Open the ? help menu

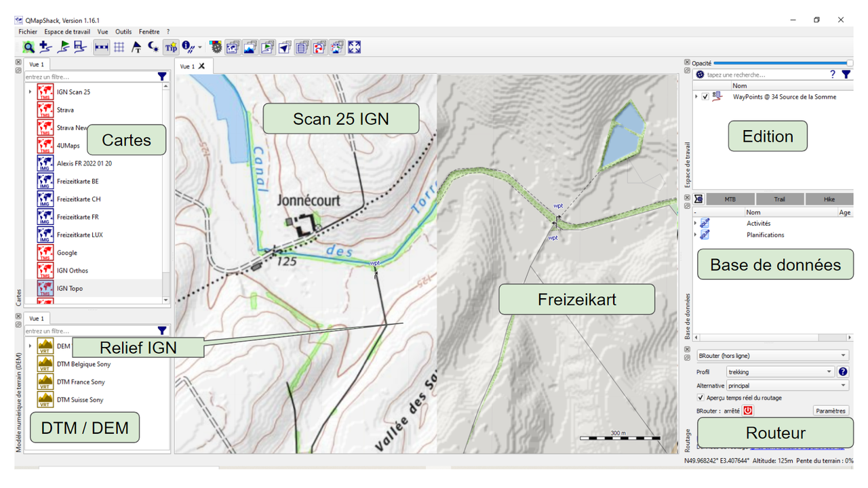coord(168,32)
